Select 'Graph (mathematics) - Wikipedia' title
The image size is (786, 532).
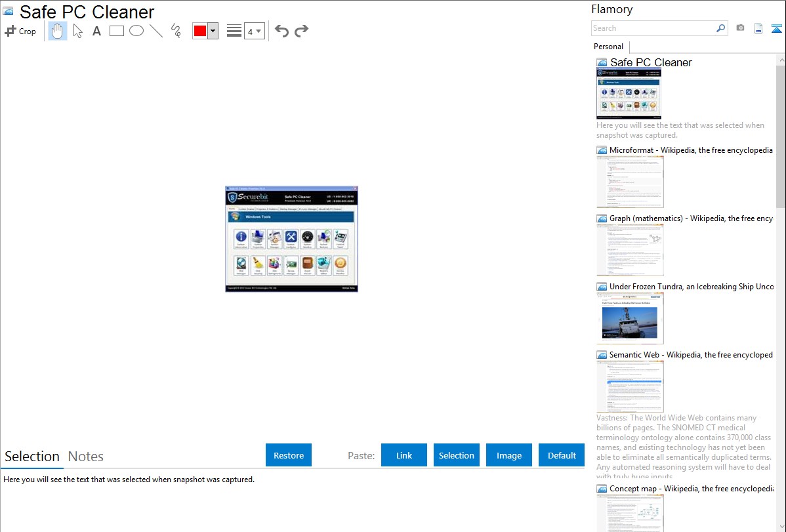(x=691, y=218)
